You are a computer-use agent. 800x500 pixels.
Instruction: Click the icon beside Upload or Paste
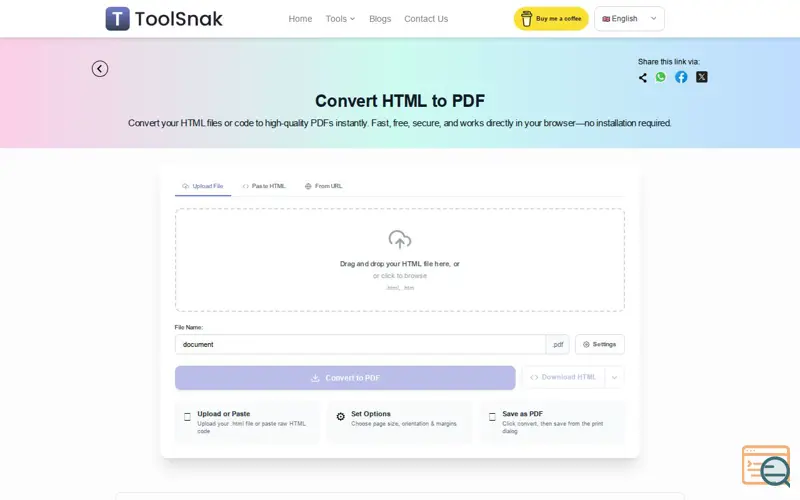coord(187,417)
